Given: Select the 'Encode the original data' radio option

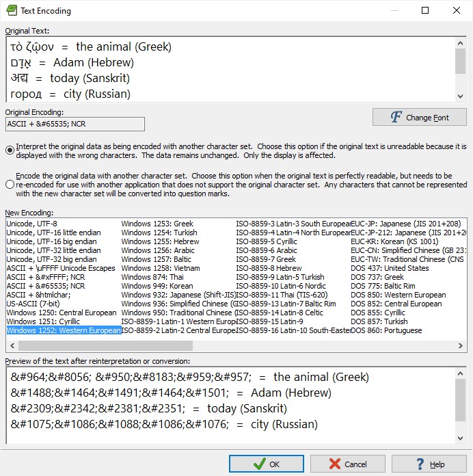Looking at the screenshot, I should click(x=10, y=184).
